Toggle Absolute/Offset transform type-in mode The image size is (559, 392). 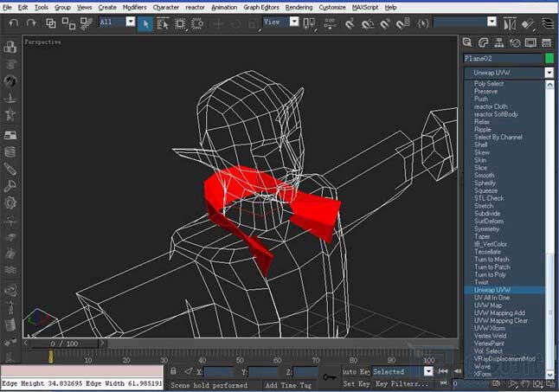coord(189,371)
